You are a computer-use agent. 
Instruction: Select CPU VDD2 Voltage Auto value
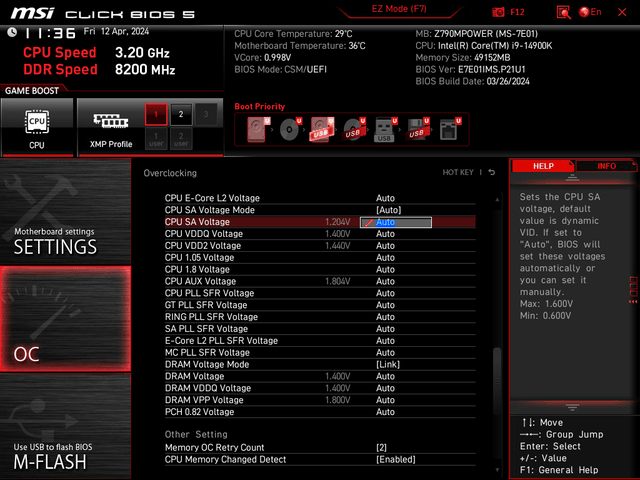(x=385, y=246)
